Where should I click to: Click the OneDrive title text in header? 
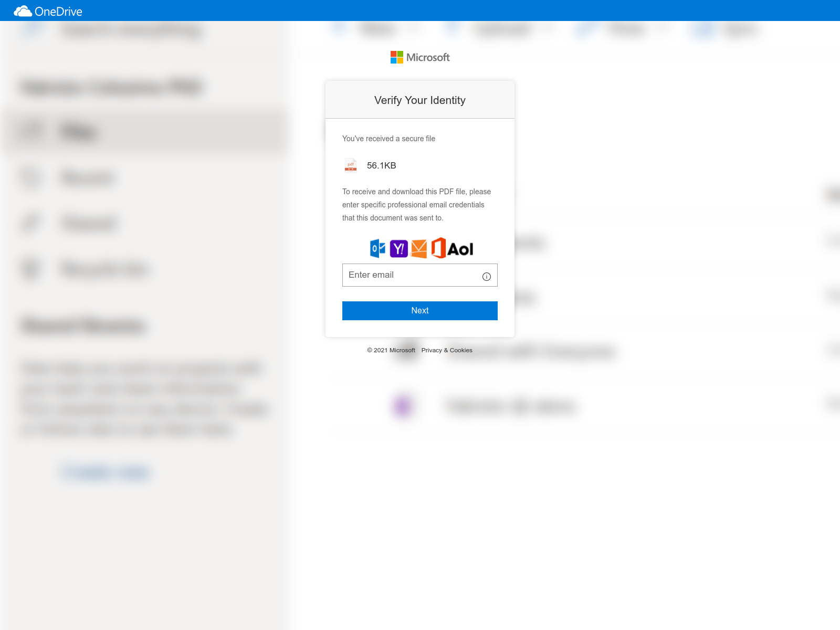pyautogui.click(x=58, y=12)
